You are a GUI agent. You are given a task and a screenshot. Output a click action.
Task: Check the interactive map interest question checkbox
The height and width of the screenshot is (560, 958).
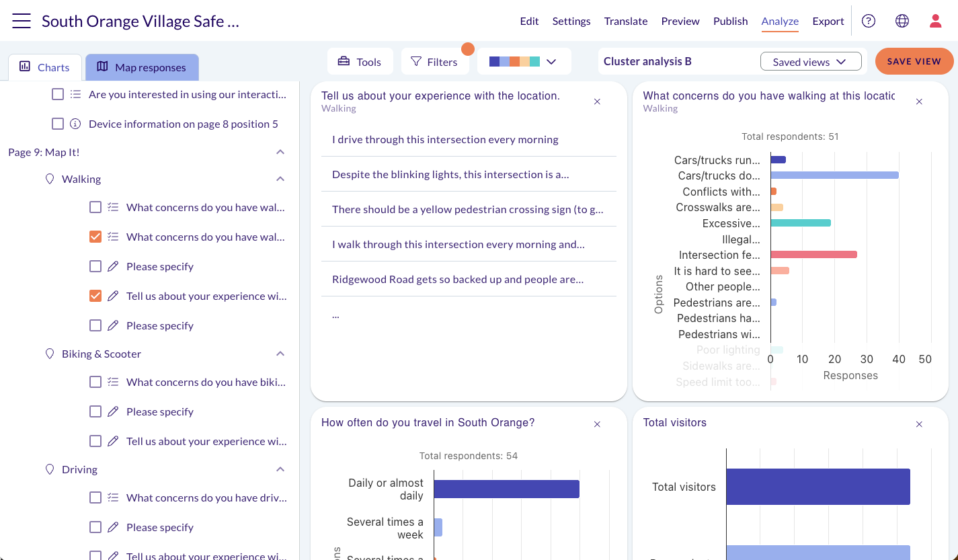pyautogui.click(x=58, y=94)
